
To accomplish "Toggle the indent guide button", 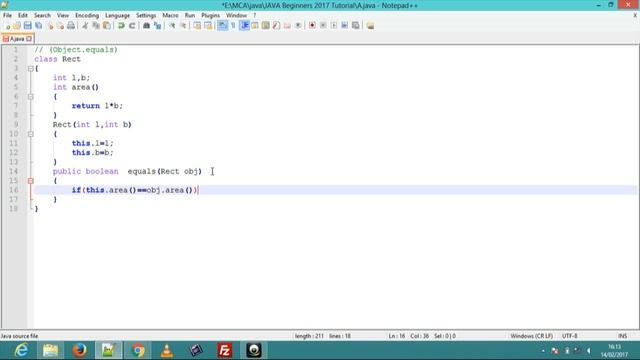I will [244, 26].
